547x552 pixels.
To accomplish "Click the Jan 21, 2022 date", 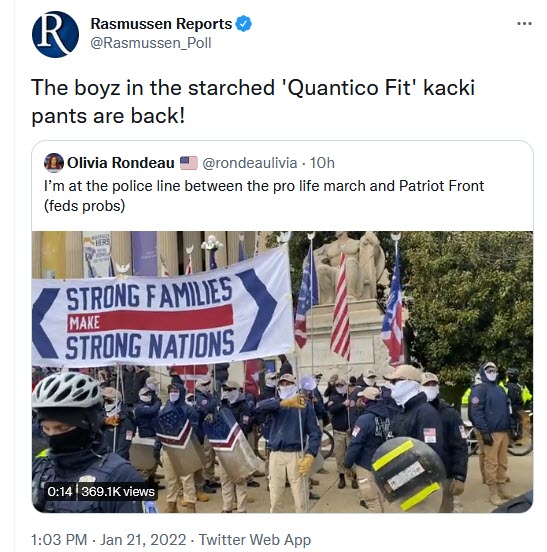I will point(143,539).
